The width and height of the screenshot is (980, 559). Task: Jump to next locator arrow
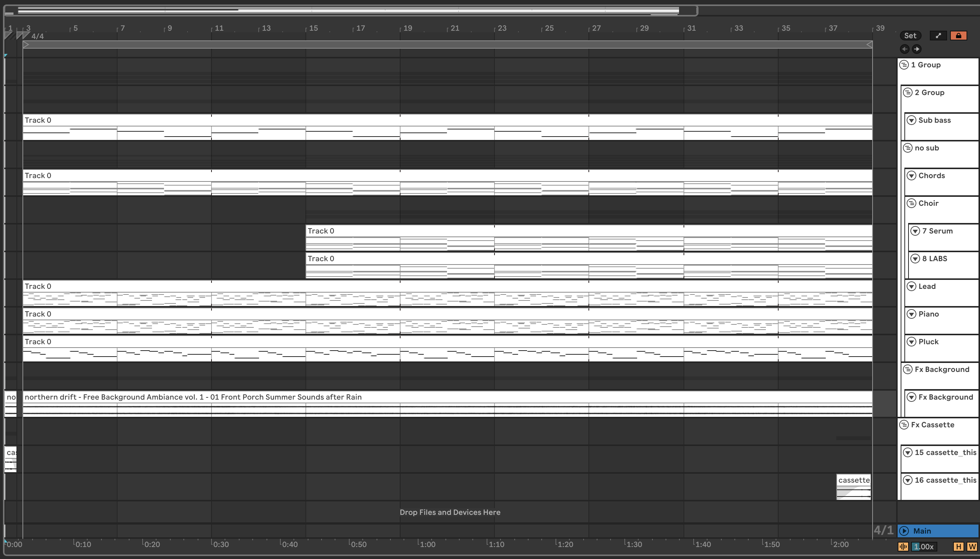917,49
